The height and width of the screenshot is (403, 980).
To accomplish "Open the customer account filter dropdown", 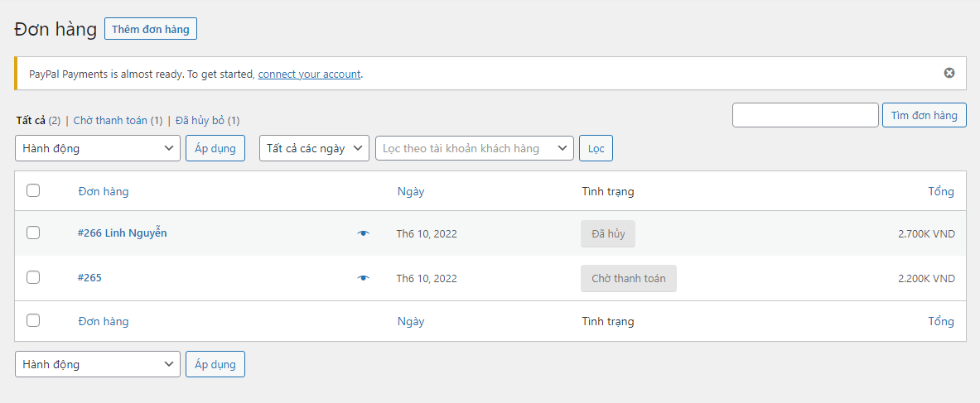I will pyautogui.click(x=475, y=148).
